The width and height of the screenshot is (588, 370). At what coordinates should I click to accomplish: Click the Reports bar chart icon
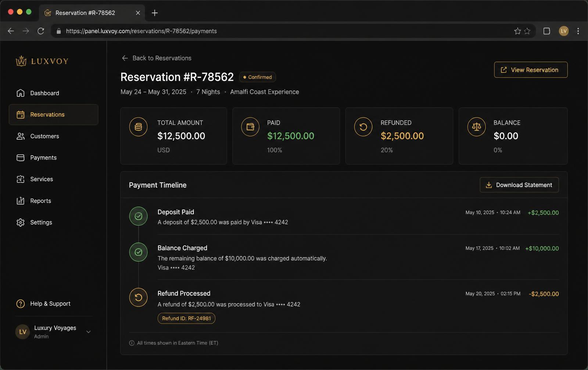click(x=21, y=201)
